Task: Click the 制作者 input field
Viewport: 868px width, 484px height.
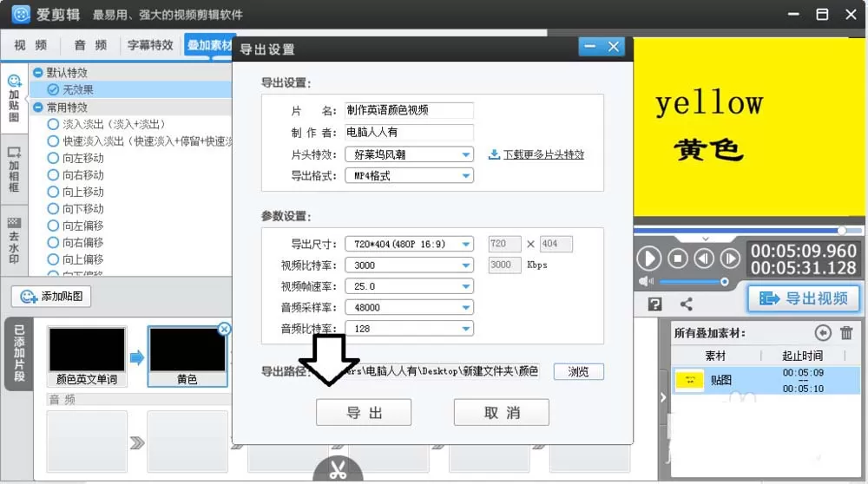Action: [x=409, y=132]
